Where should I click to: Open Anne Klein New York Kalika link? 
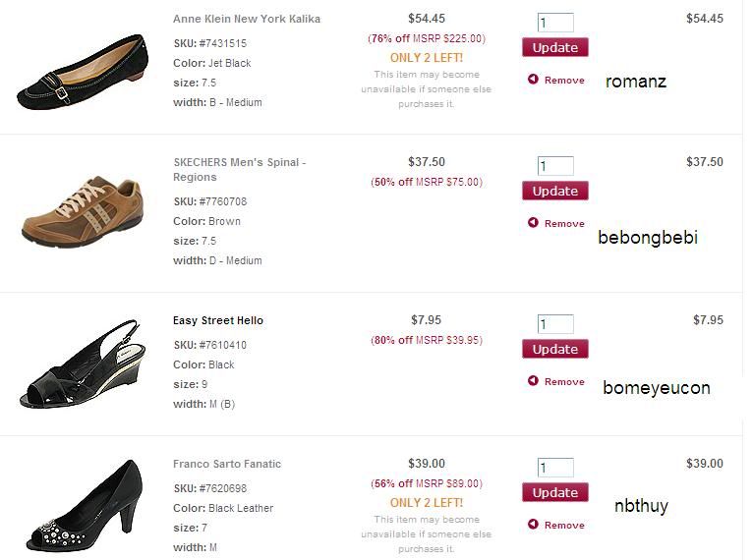(247, 19)
